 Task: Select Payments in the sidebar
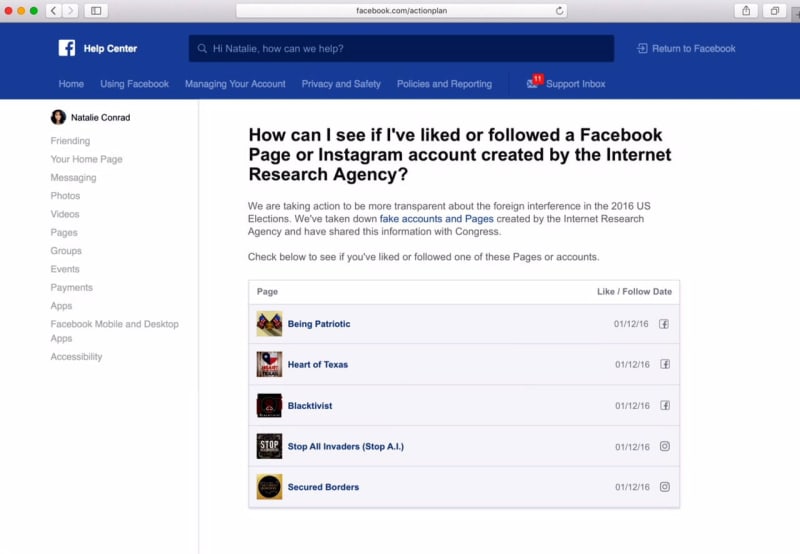71,288
